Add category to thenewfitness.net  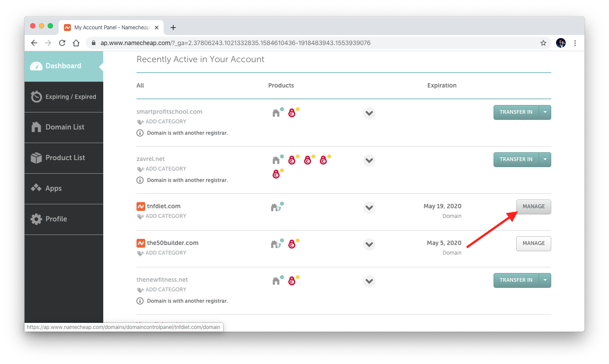[161, 290]
